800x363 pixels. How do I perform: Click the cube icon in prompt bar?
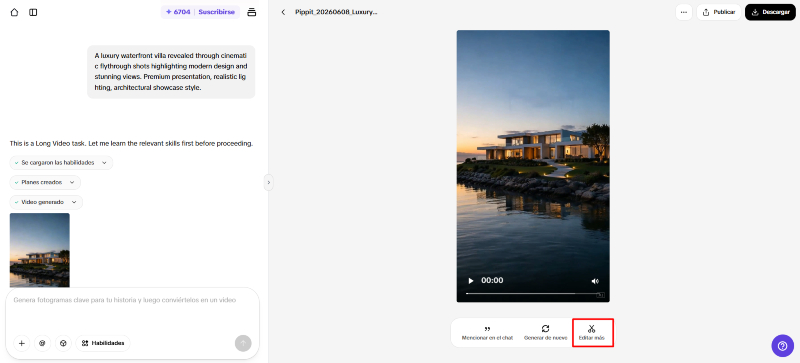[x=63, y=344]
